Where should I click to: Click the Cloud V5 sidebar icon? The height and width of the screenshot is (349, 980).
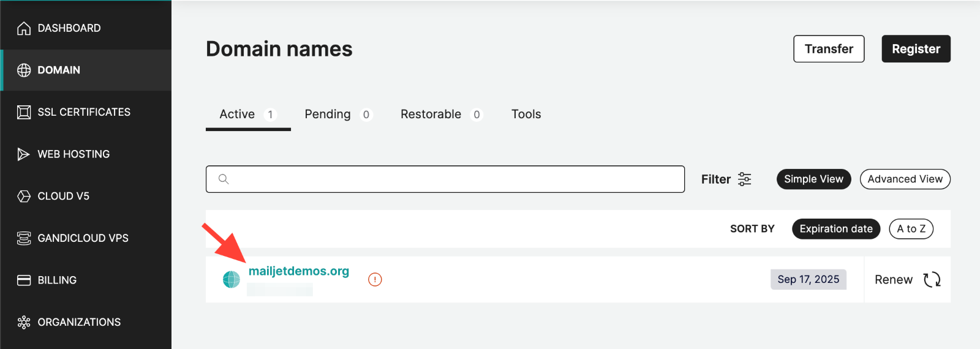point(24,196)
